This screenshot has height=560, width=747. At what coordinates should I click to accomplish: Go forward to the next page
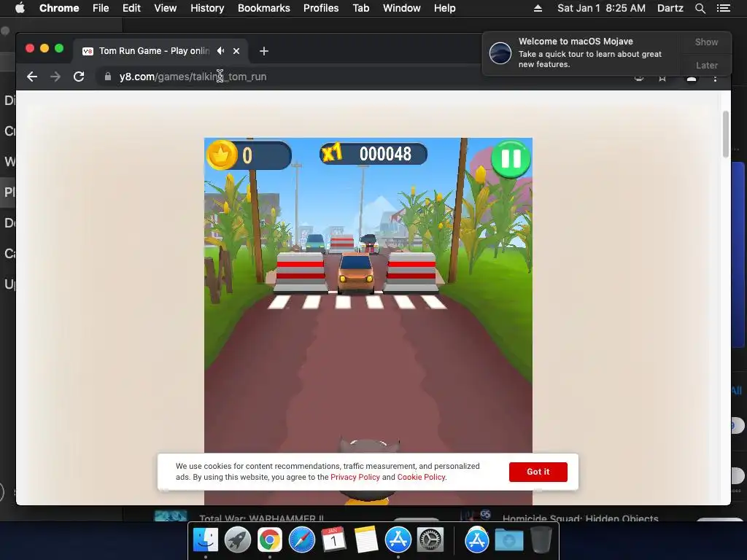click(55, 77)
